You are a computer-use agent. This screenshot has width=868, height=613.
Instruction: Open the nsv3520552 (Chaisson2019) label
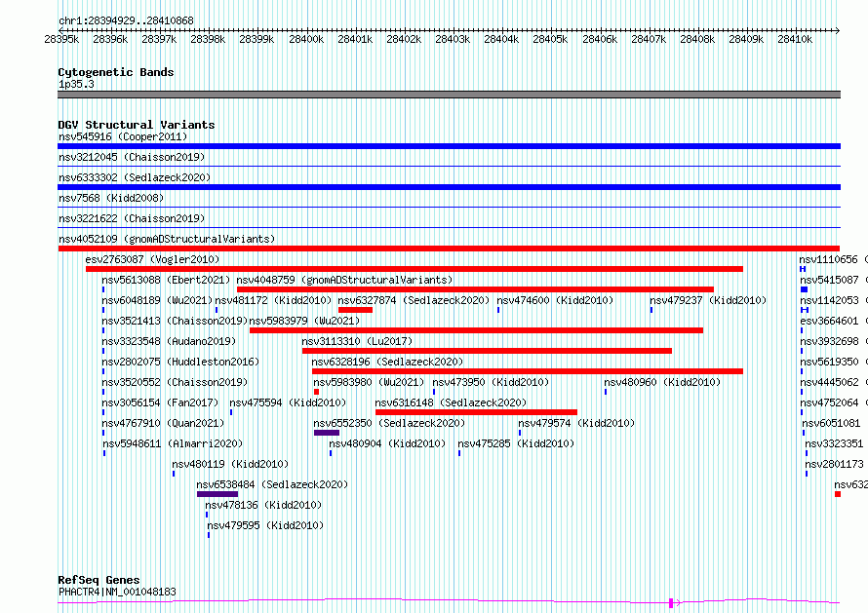point(175,382)
